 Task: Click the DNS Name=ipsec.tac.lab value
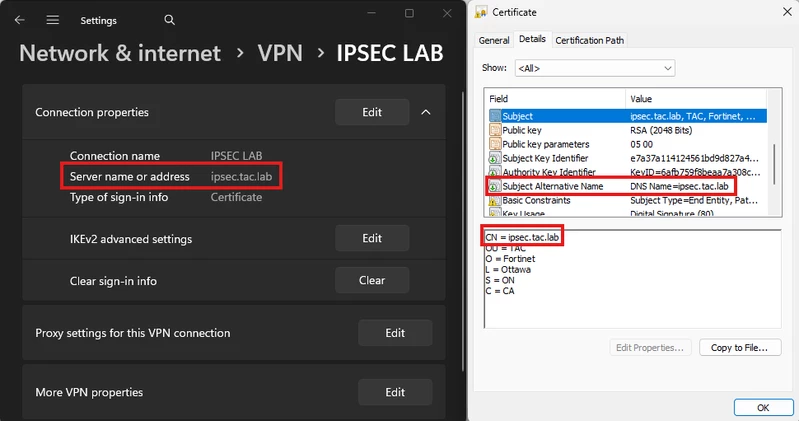pyautogui.click(x=679, y=186)
